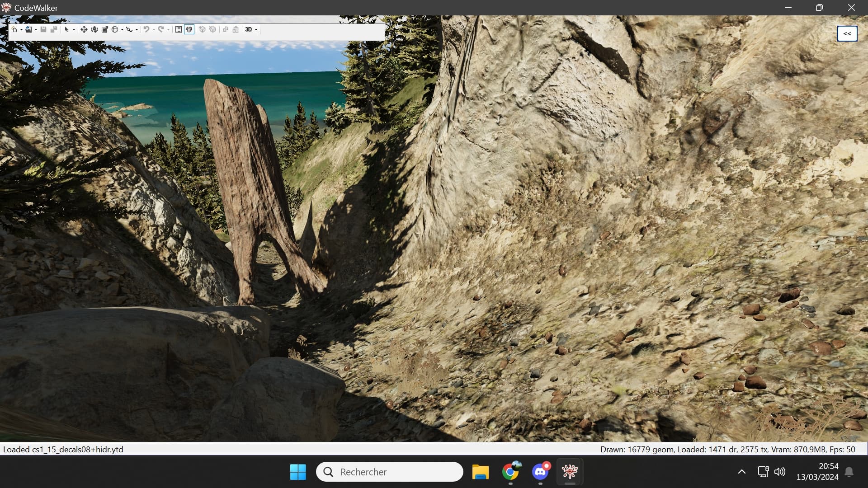Activate the scale gizmo tool

point(104,30)
